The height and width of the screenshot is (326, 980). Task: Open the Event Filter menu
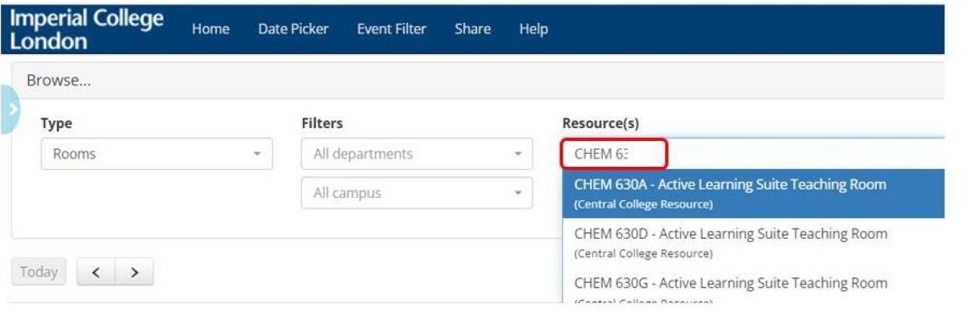click(392, 29)
